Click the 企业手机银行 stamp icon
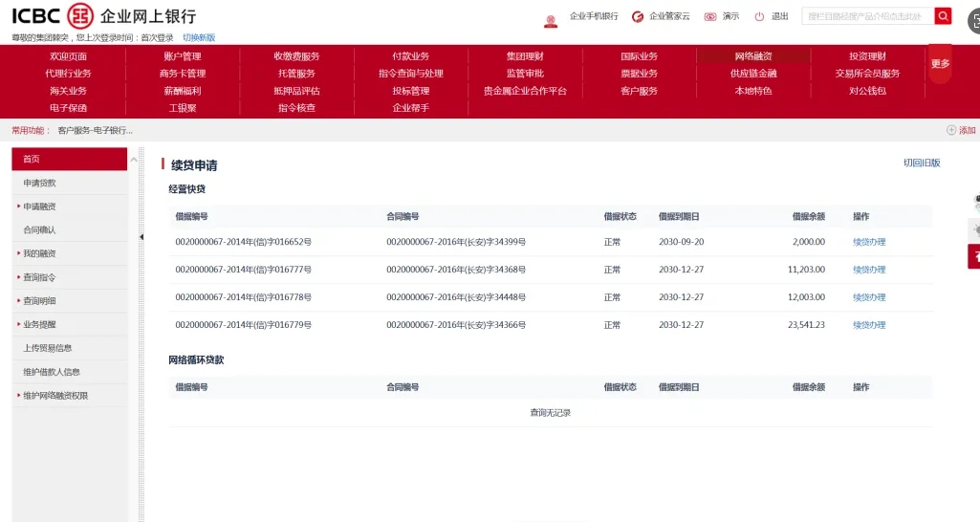Screen dimensions: 980x522 (x=551, y=20)
